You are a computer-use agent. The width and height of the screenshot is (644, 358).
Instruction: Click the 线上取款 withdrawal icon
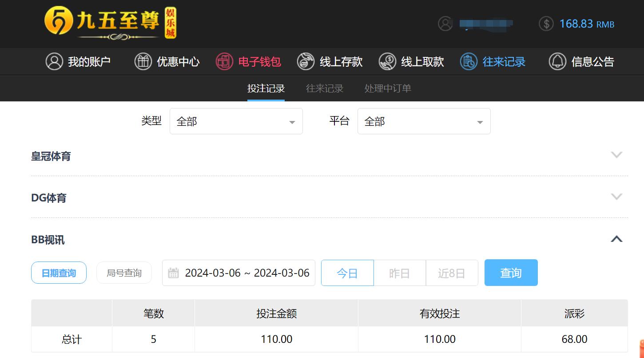387,61
